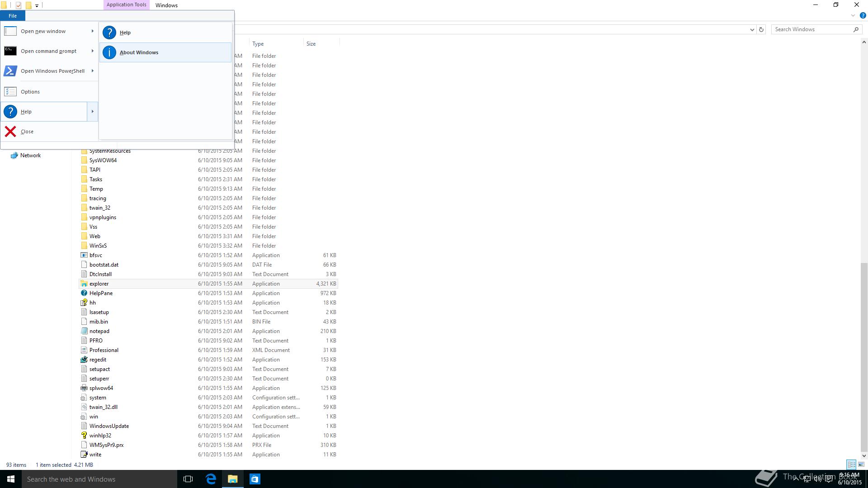Screen dimensions: 868x488
Task: Open the Customize Quick Access Toolbar dropdown
Action: tap(37, 5)
